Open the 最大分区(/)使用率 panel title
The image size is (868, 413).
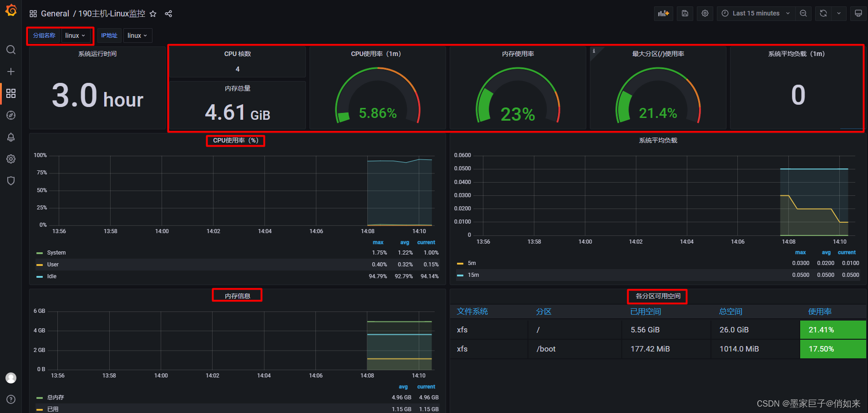point(658,54)
